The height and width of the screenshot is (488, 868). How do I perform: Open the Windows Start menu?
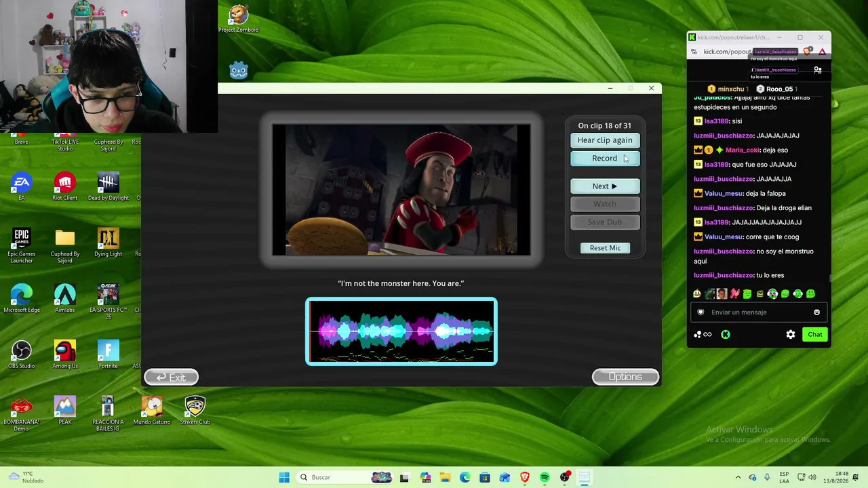pyautogui.click(x=284, y=478)
